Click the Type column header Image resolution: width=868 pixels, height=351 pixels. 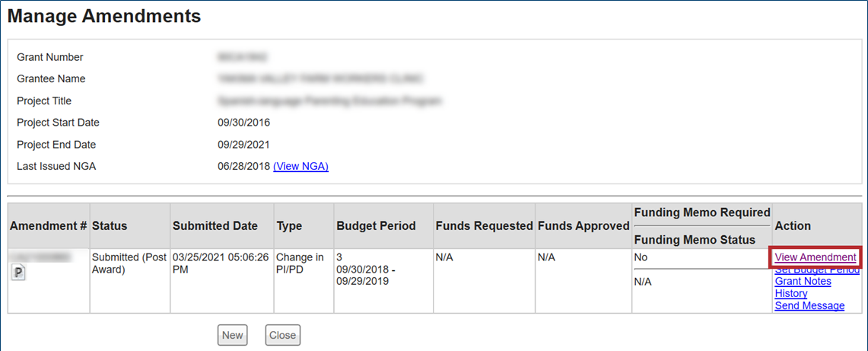pos(289,225)
